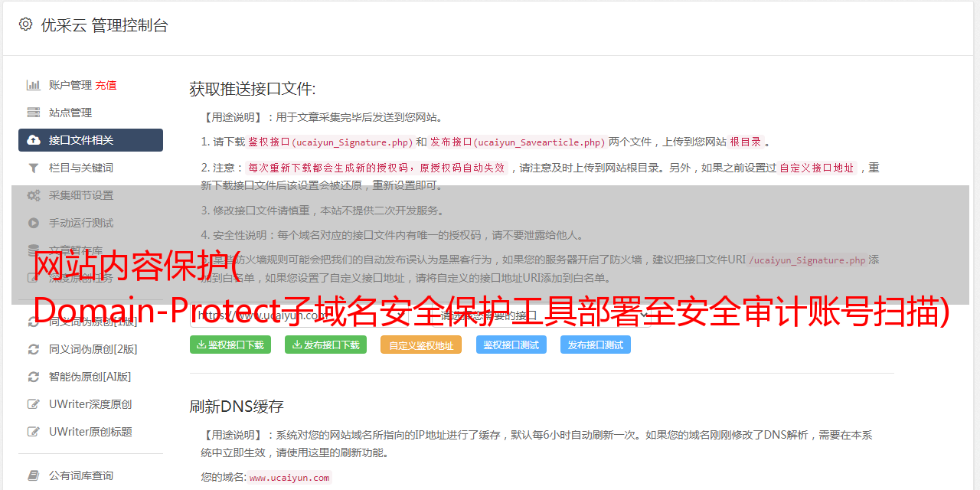
Task: Click the gear icon beside 优采云 管理控制台
Action: 25,24
